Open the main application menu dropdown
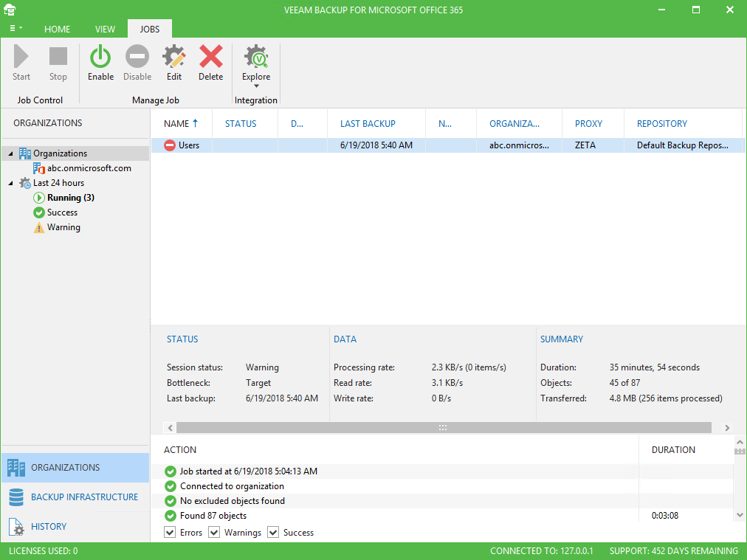This screenshot has height=560, width=747. pos(16,29)
